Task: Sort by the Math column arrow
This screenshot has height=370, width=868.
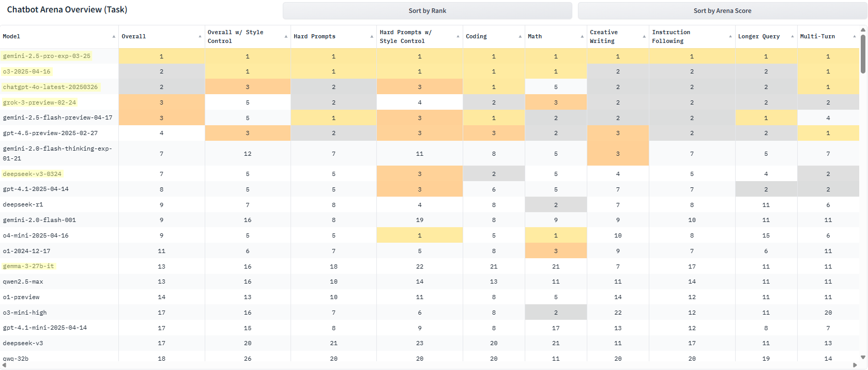Action: pyautogui.click(x=582, y=37)
